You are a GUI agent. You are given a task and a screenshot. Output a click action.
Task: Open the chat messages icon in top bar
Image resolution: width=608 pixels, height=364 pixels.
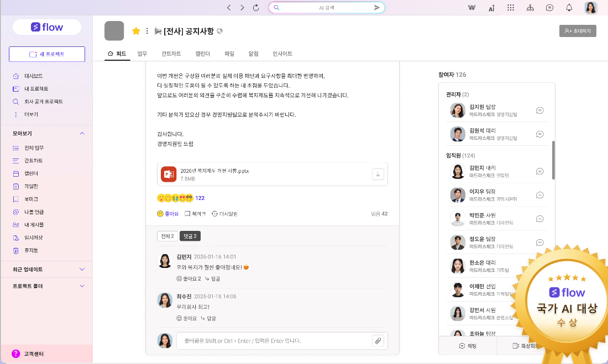tap(549, 8)
